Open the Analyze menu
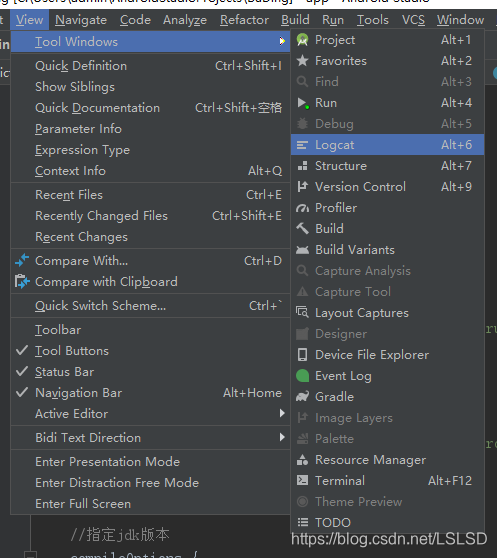The height and width of the screenshot is (558, 497). pyautogui.click(x=185, y=20)
